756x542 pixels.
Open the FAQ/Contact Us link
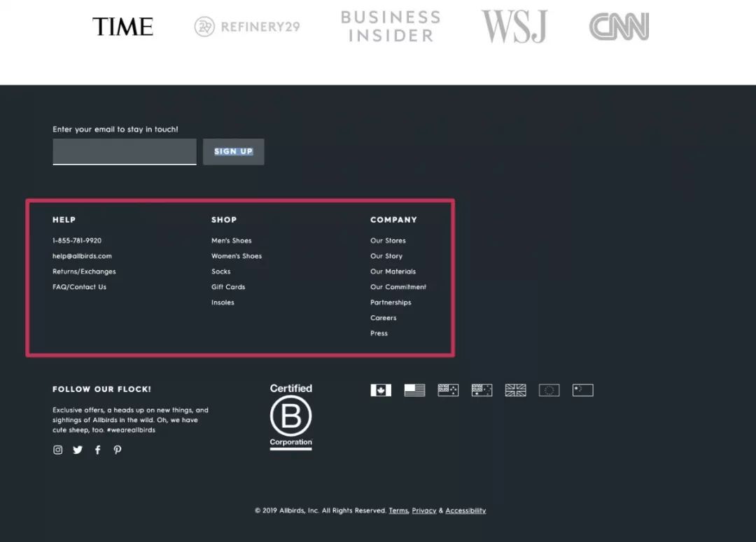[79, 286]
